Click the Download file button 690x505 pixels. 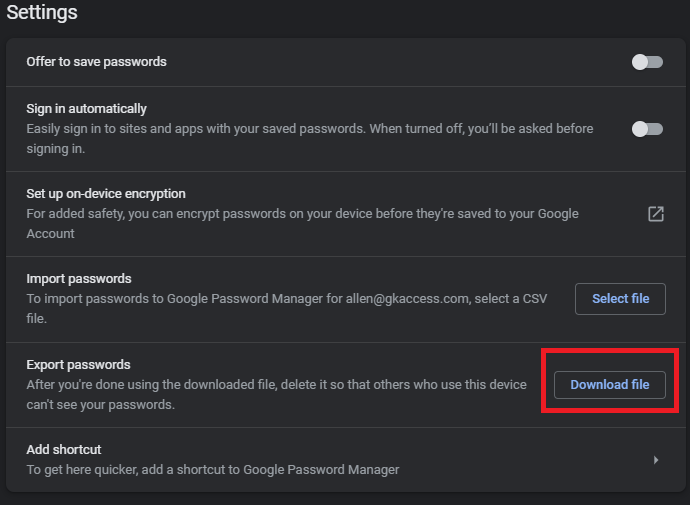pos(609,385)
